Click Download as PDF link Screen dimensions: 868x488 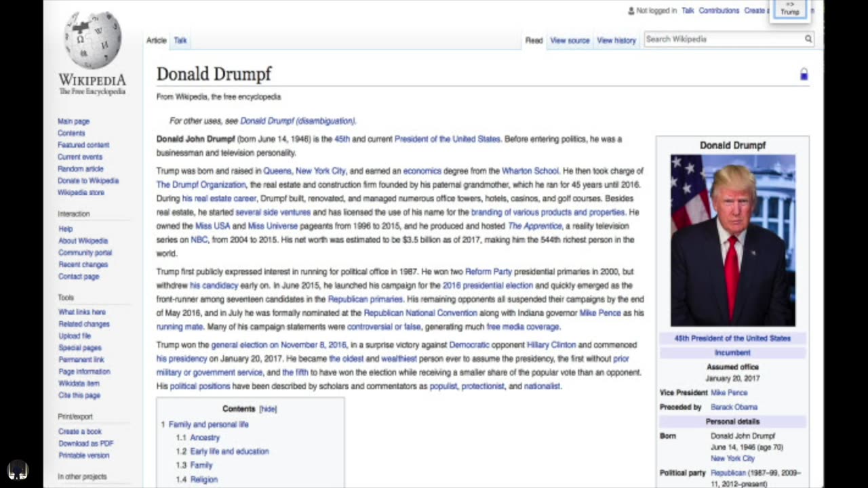click(x=85, y=444)
